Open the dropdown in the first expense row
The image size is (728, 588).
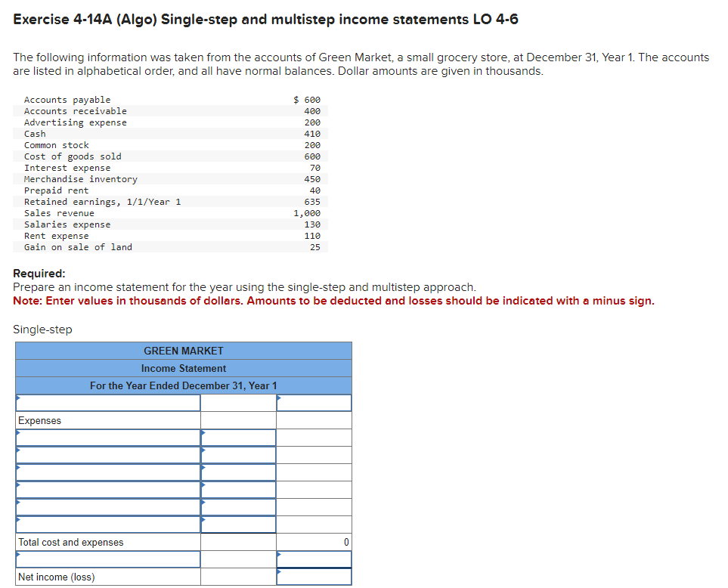click(x=106, y=437)
